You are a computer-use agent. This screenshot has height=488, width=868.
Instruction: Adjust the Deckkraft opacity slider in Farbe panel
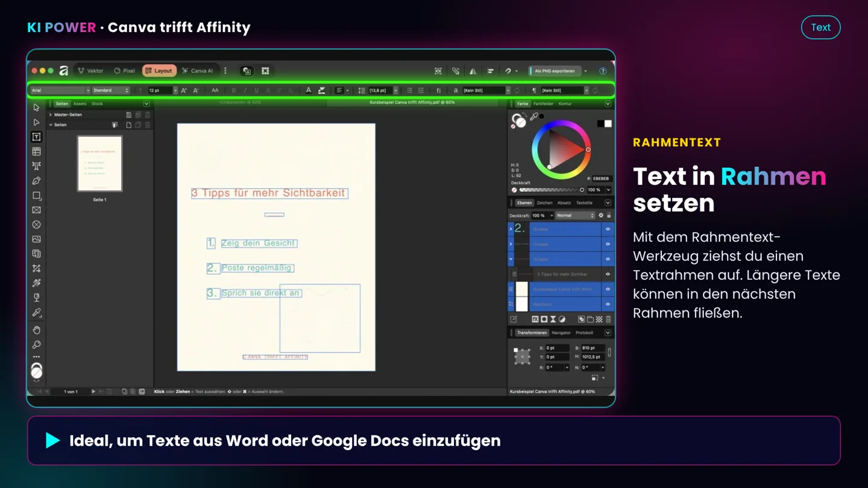point(552,190)
